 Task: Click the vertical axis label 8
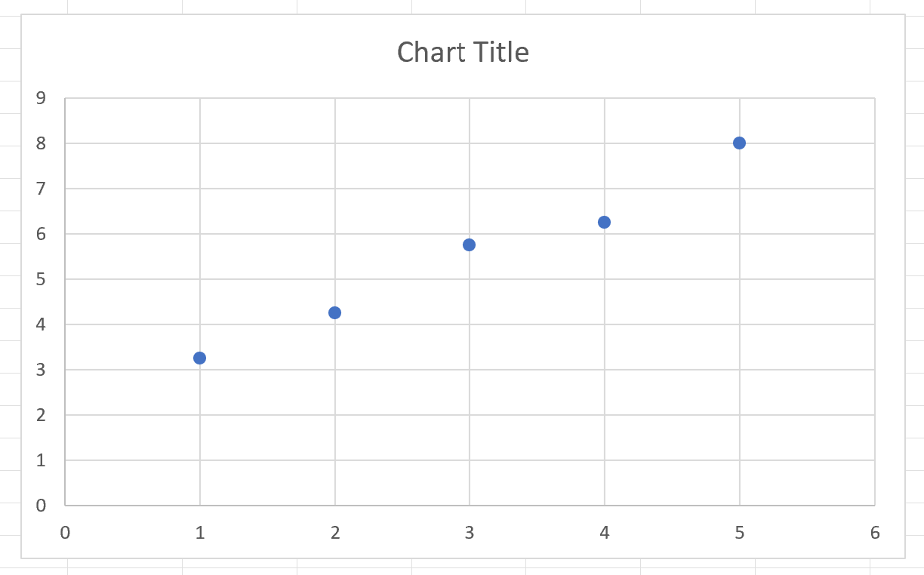(41, 143)
